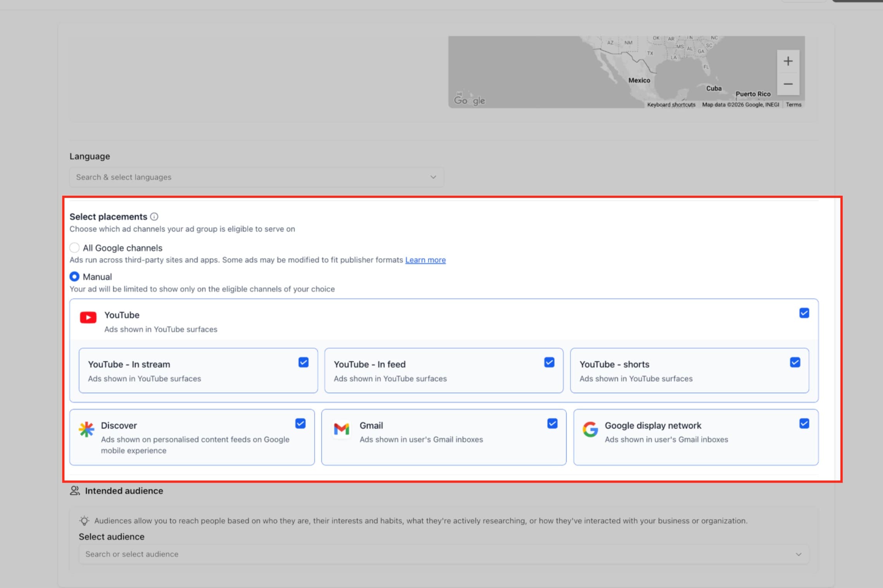Click the Google logo on the map
This screenshot has width=883, height=588.
[x=469, y=100]
